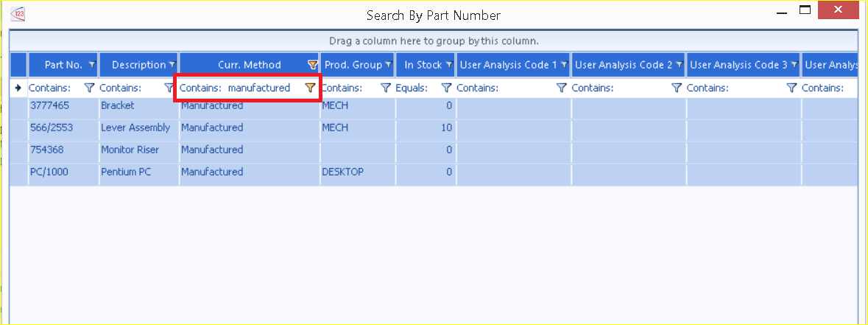
Task: Expand Prod. Group column header dropdown
Action: (388, 65)
